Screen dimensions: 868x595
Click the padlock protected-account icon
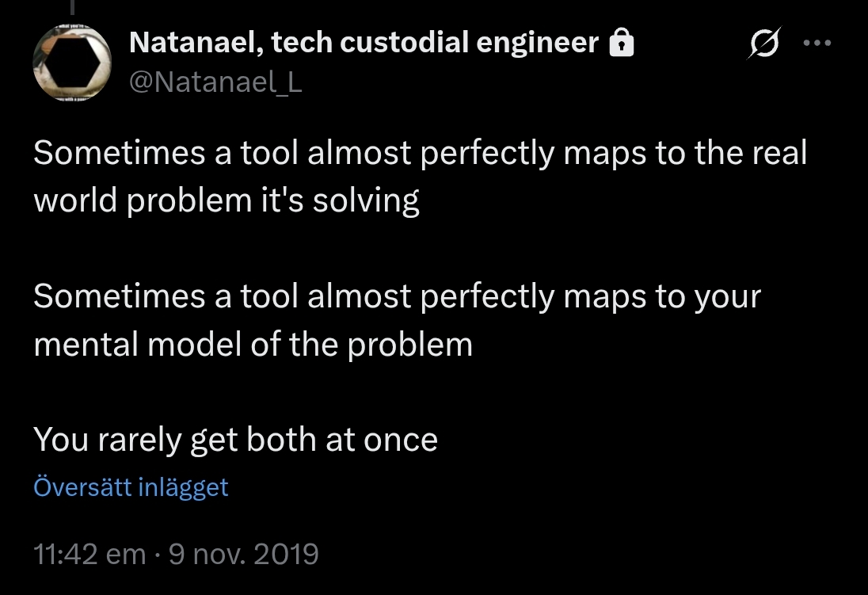coord(622,44)
